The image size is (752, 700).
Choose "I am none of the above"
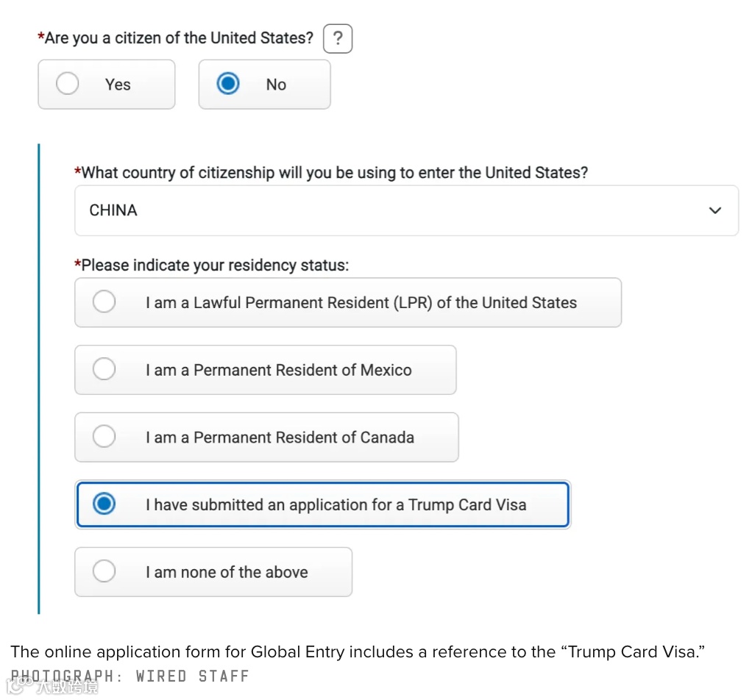pos(213,572)
